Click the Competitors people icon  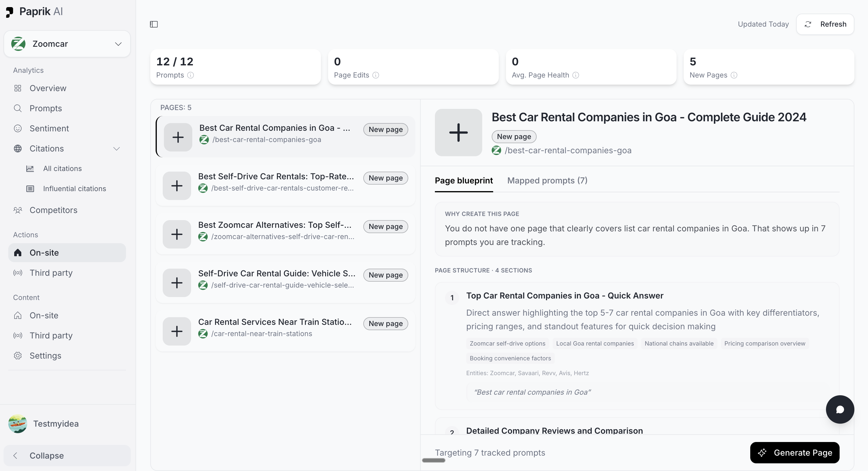pos(18,210)
